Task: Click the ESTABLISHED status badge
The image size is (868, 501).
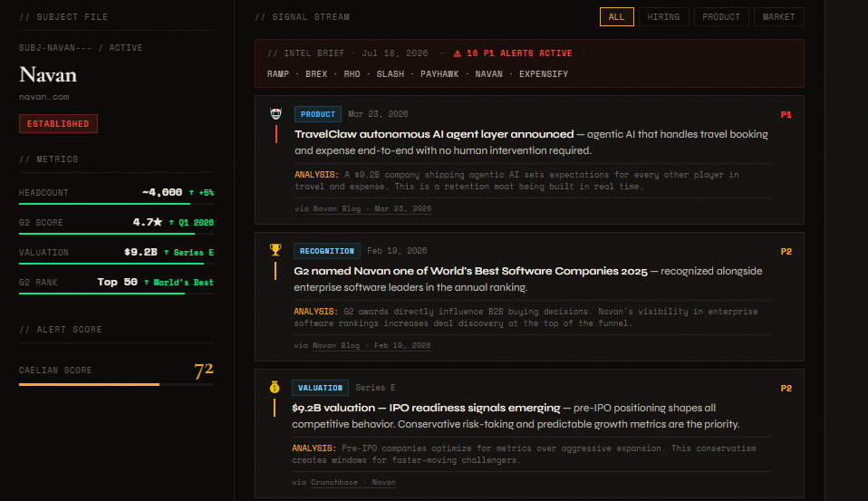Action: point(58,123)
